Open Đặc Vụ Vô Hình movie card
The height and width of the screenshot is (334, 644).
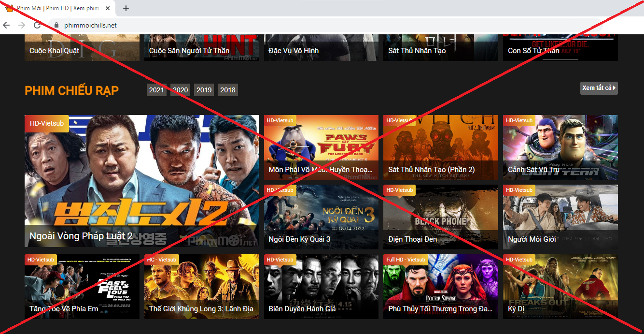[321, 48]
